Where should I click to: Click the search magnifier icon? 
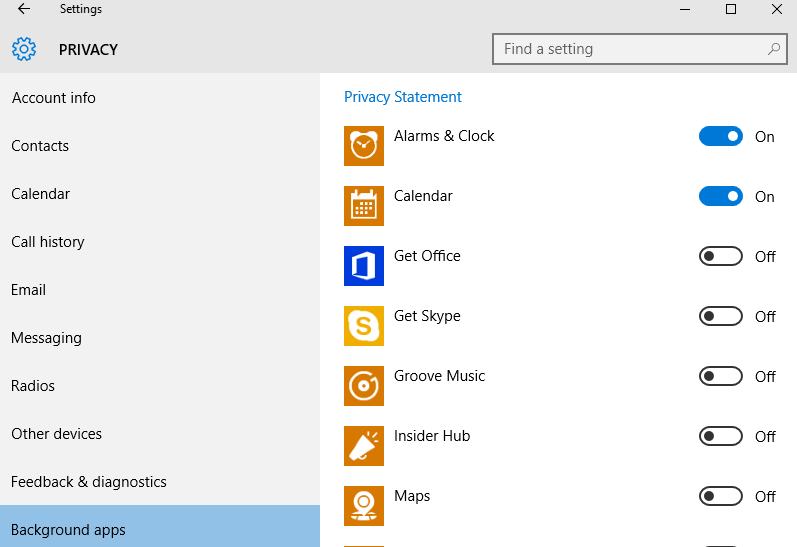(774, 49)
